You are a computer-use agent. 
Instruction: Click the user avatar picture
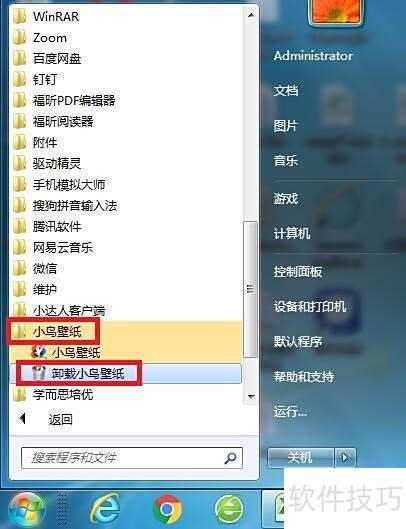point(335,12)
